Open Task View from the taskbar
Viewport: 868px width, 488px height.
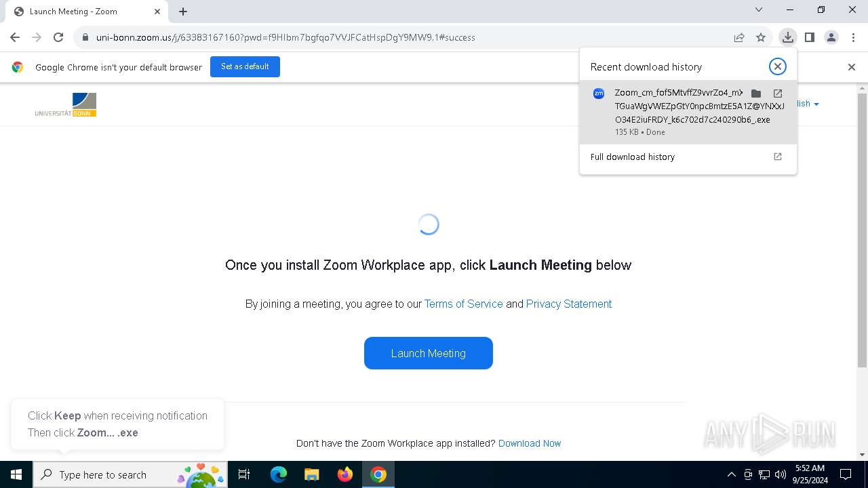pyautogui.click(x=244, y=474)
